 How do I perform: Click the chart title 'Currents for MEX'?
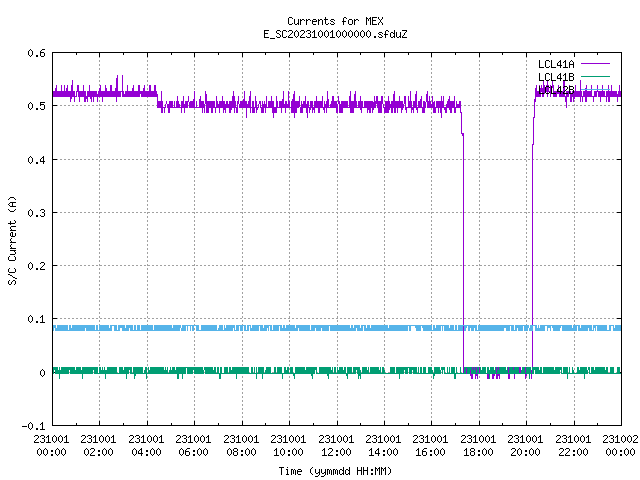[x=335, y=21]
